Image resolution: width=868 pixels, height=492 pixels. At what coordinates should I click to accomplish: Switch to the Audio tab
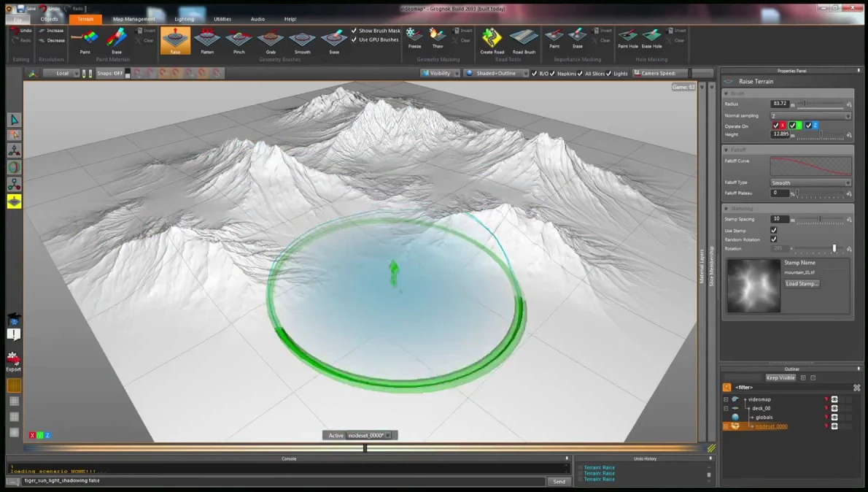click(257, 20)
